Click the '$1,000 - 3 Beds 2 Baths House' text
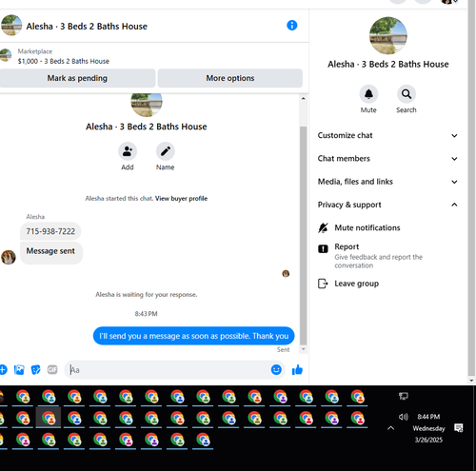This screenshot has height=471, width=476. click(64, 61)
